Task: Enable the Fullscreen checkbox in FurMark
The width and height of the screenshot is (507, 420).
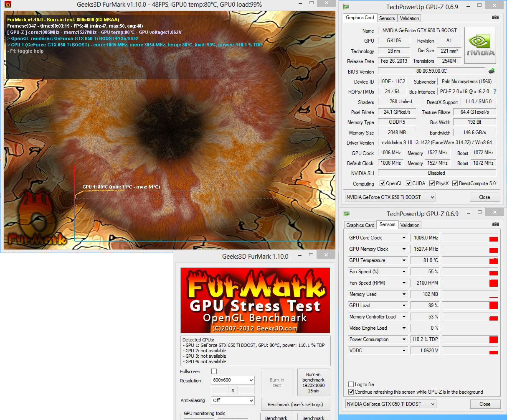Action: [214, 371]
